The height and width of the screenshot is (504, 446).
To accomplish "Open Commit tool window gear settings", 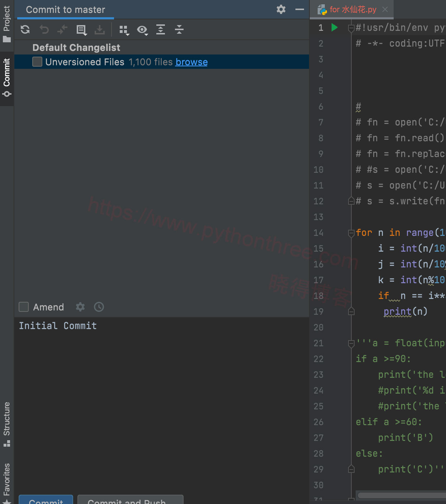I will [281, 9].
